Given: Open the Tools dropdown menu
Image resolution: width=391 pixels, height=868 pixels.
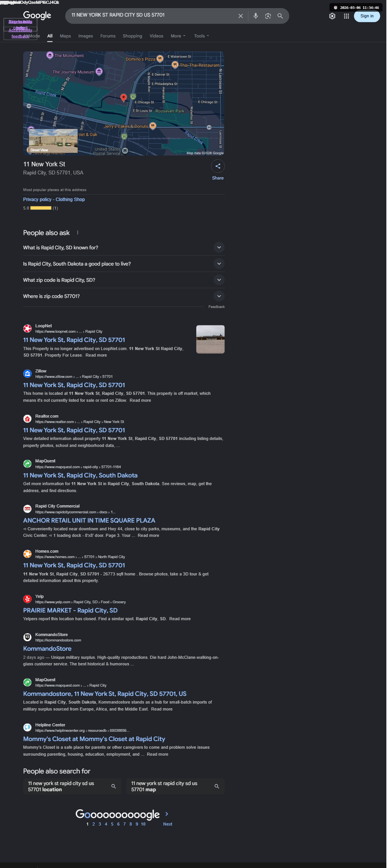Looking at the screenshot, I should 201,36.
